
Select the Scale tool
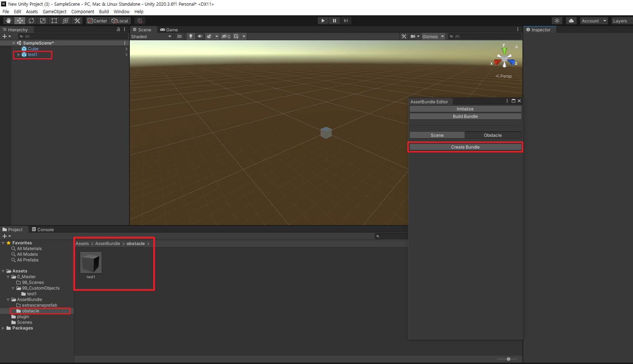click(43, 21)
